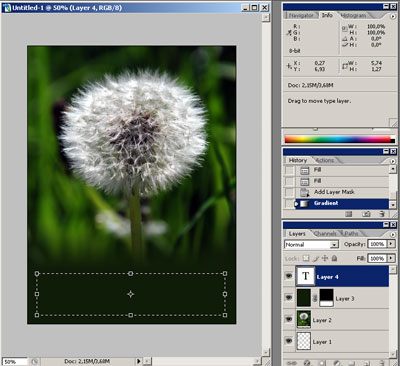400x366 pixels.
Task: Open the Info panel flyout menu
Action: [393, 16]
